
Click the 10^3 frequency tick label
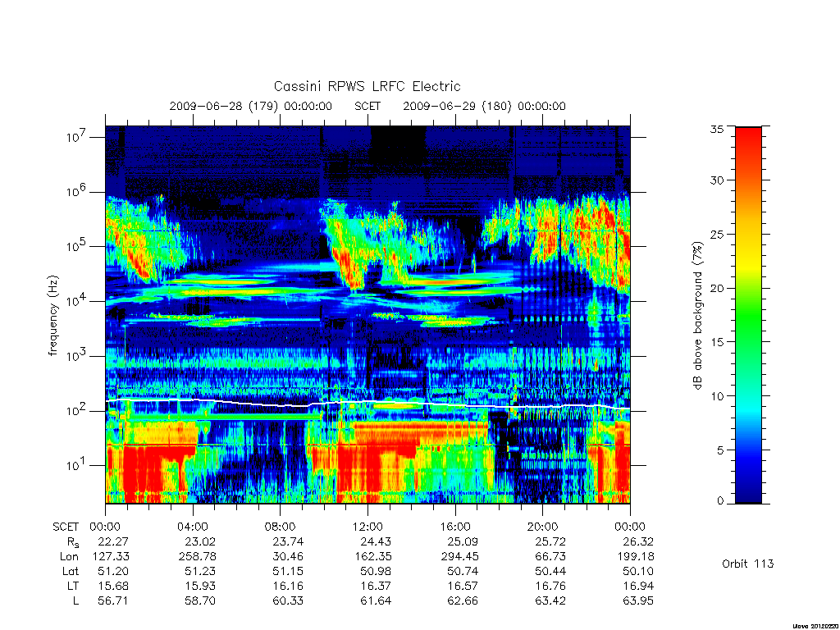point(77,356)
